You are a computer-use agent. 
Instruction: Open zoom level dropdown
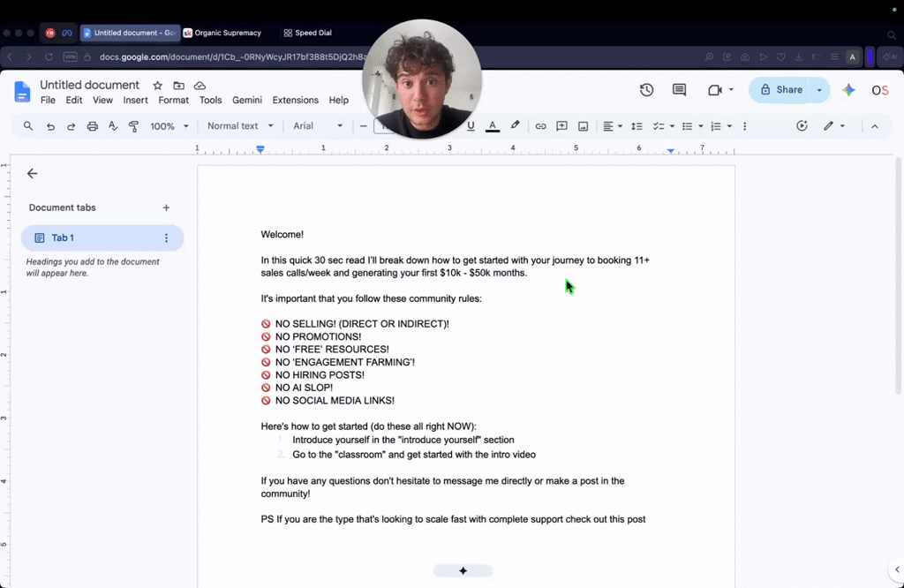[169, 126]
